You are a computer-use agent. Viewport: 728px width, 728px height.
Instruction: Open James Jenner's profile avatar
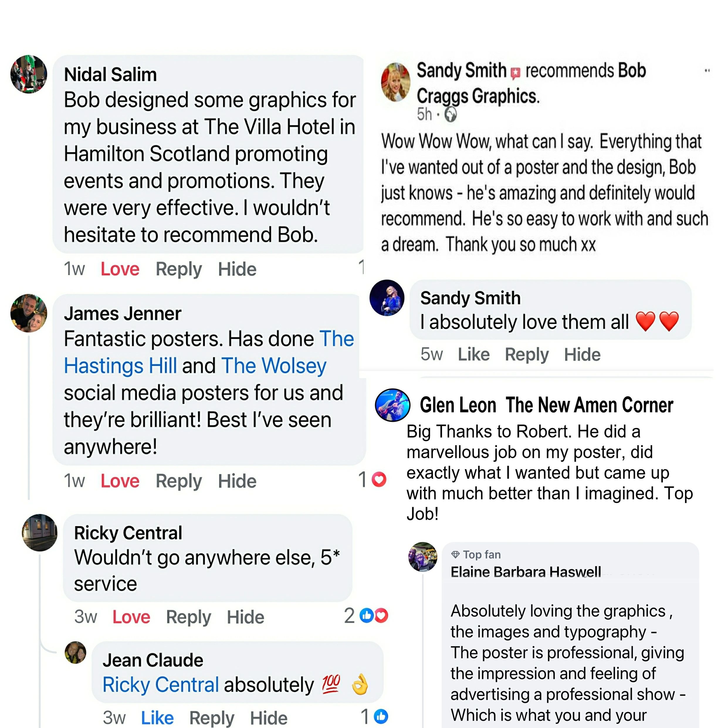click(x=29, y=313)
